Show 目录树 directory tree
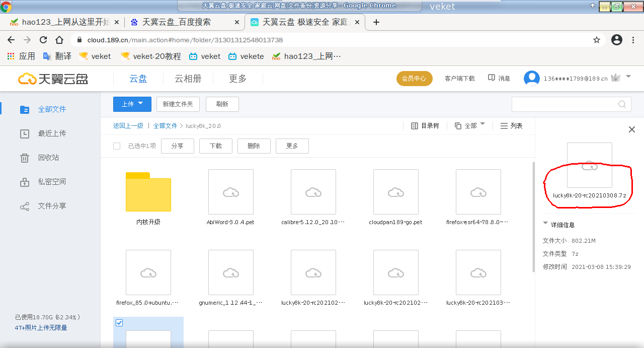Viewport: 644px width, 348px height. [x=425, y=126]
